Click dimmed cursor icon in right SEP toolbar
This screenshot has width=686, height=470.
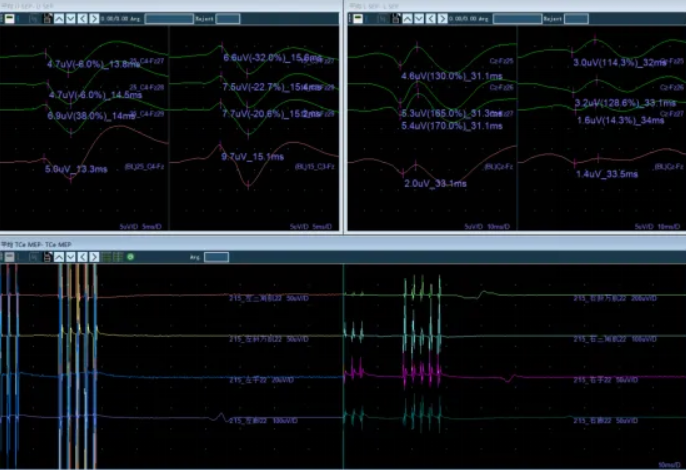(382, 18)
